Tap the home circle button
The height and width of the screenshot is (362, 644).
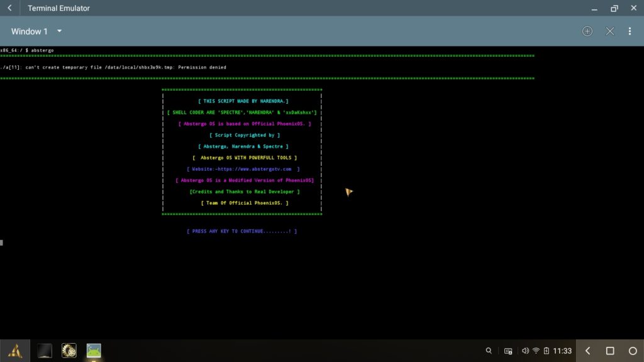633,351
